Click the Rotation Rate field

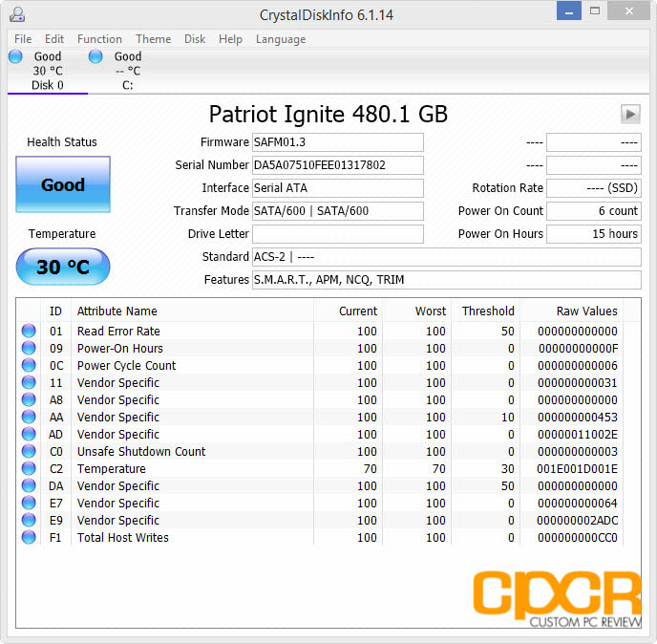click(x=594, y=188)
